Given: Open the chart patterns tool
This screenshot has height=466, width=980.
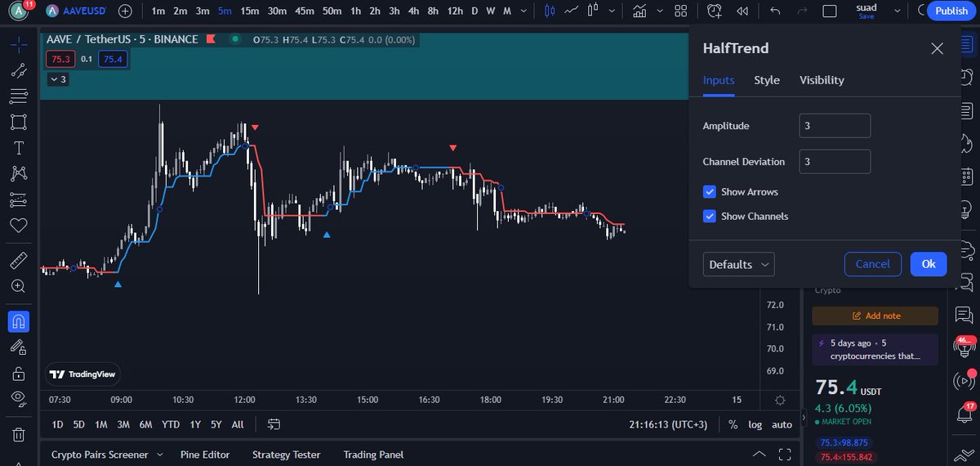Looking at the screenshot, I should pyautogui.click(x=18, y=173).
